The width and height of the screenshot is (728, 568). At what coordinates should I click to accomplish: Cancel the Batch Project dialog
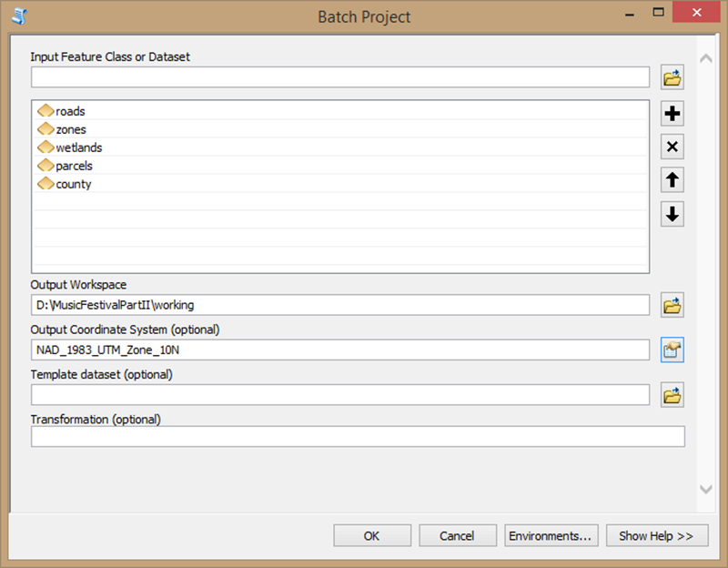pyautogui.click(x=457, y=535)
